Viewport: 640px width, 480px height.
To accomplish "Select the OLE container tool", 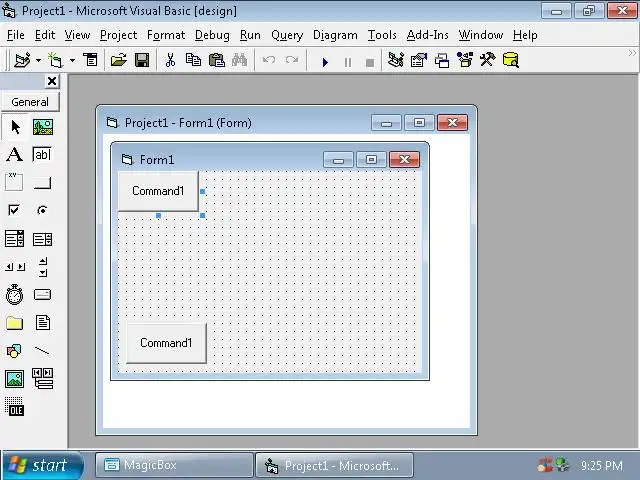I will [x=14, y=407].
